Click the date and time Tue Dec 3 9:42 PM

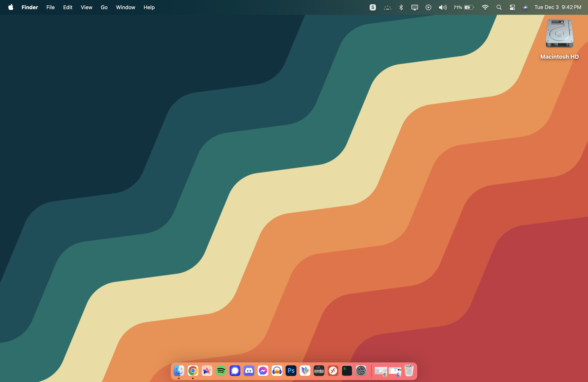[x=558, y=7]
